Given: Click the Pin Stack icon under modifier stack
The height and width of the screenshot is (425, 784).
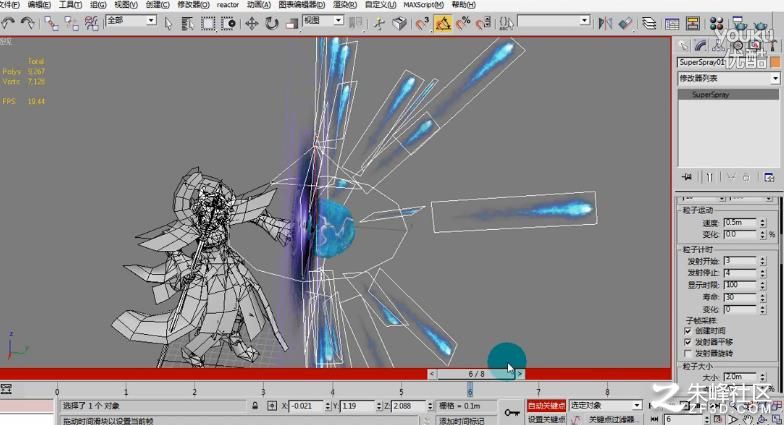Looking at the screenshot, I should click(687, 177).
